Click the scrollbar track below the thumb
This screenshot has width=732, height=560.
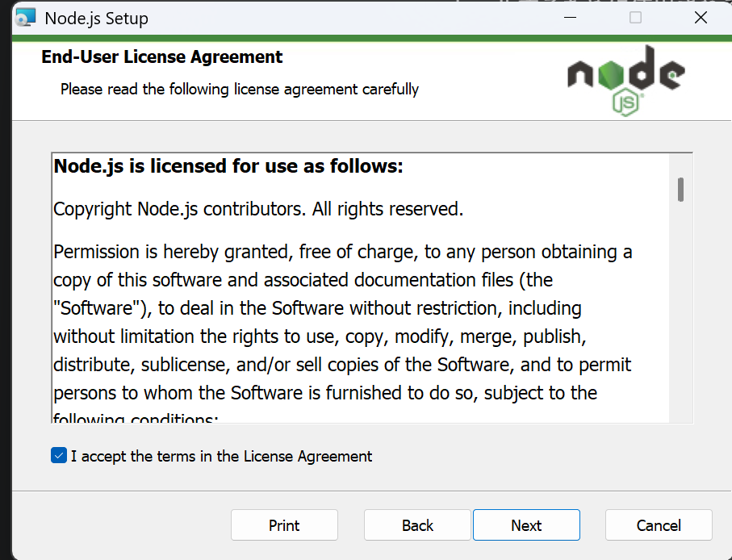[681, 323]
